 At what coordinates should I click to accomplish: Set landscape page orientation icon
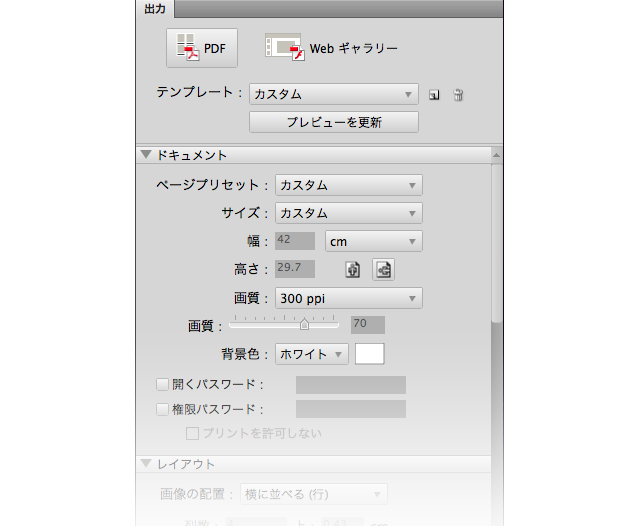coord(383,269)
